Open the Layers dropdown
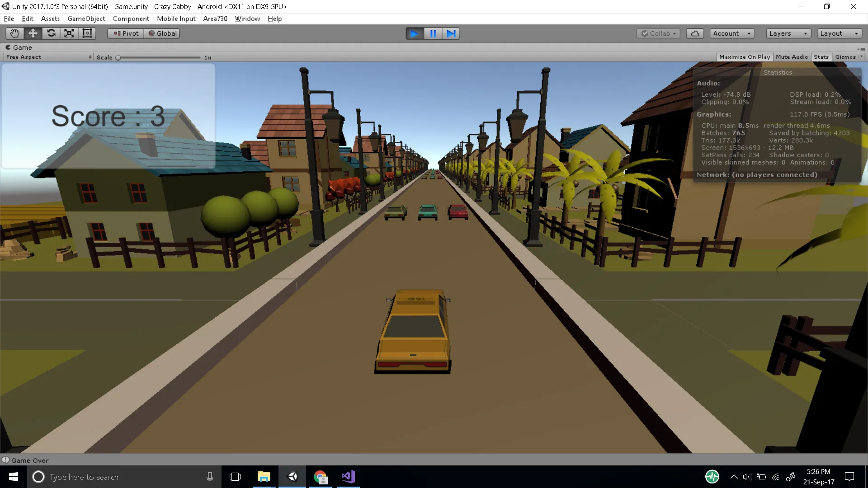Screen dimensions: 868x488 pos(788,33)
